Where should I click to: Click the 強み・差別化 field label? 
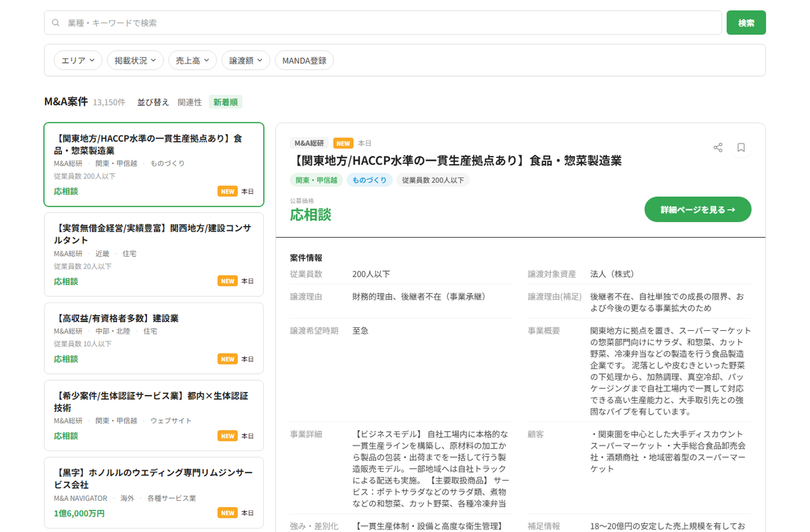[x=314, y=526]
